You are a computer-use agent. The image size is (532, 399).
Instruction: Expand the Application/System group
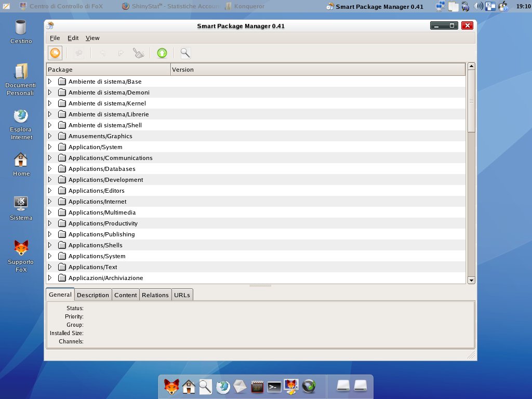pos(50,147)
